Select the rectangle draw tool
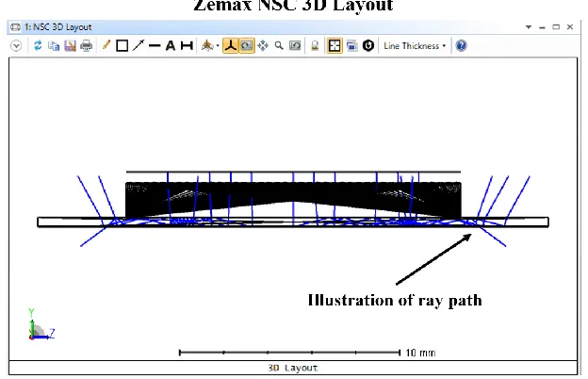Viewport: 588px width, 379px height. click(x=122, y=46)
